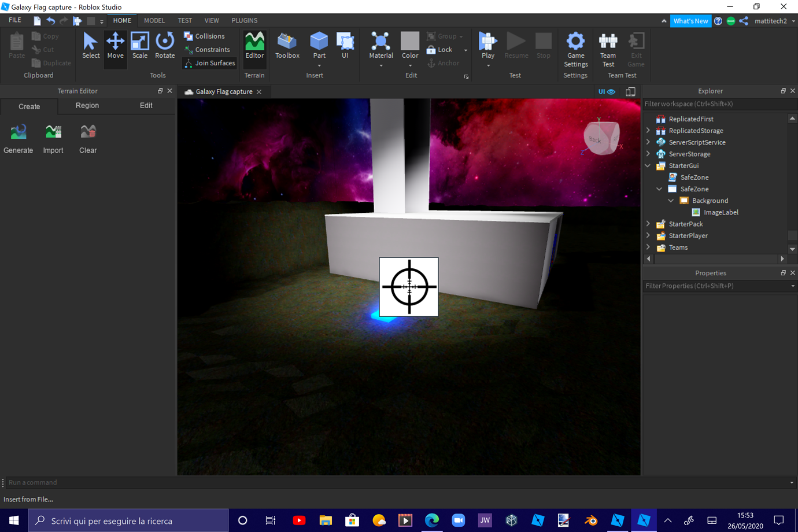Click the What's New button
This screenshot has width=798, height=532.
coord(690,20)
